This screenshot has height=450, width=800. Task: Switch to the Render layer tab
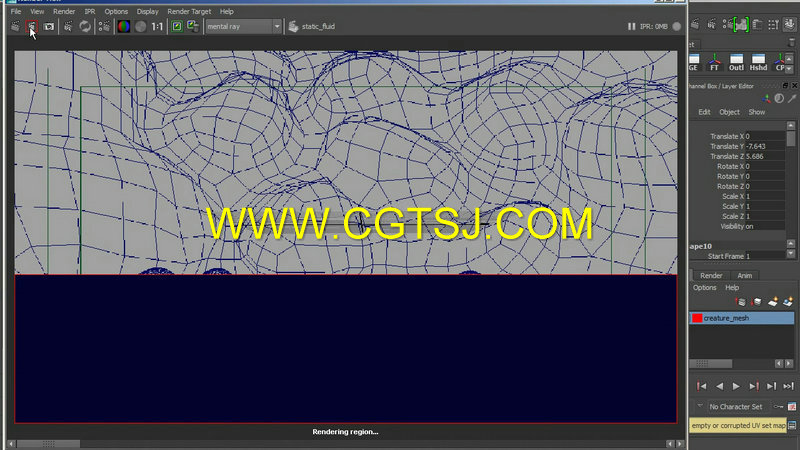(x=711, y=276)
